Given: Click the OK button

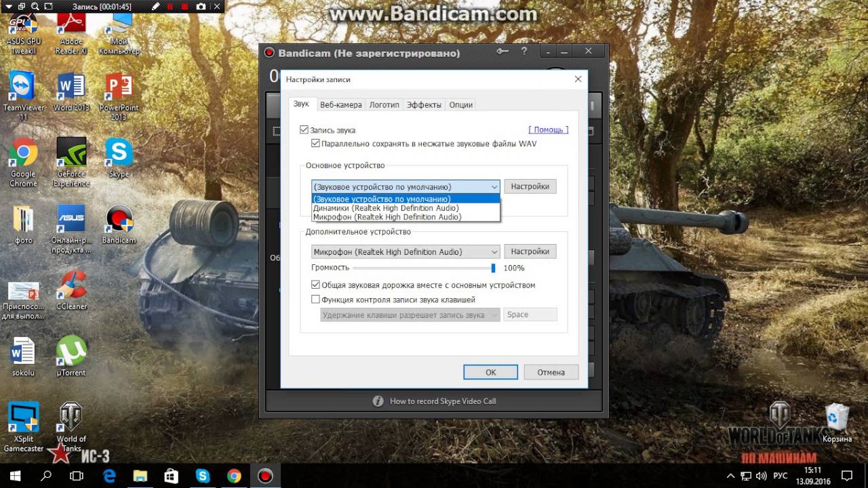Looking at the screenshot, I should [x=491, y=372].
